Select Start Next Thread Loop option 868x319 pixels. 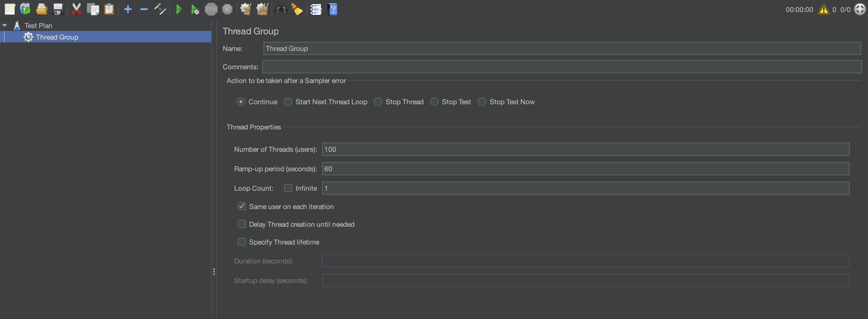(288, 102)
